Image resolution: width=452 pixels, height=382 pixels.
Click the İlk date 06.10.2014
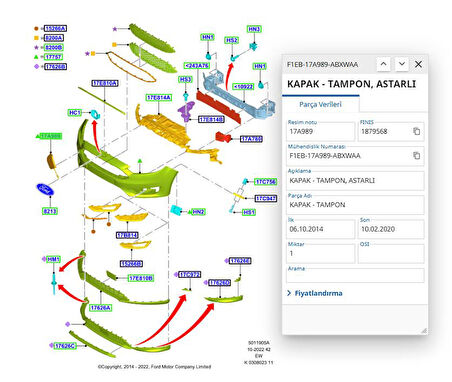[x=321, y=229]
